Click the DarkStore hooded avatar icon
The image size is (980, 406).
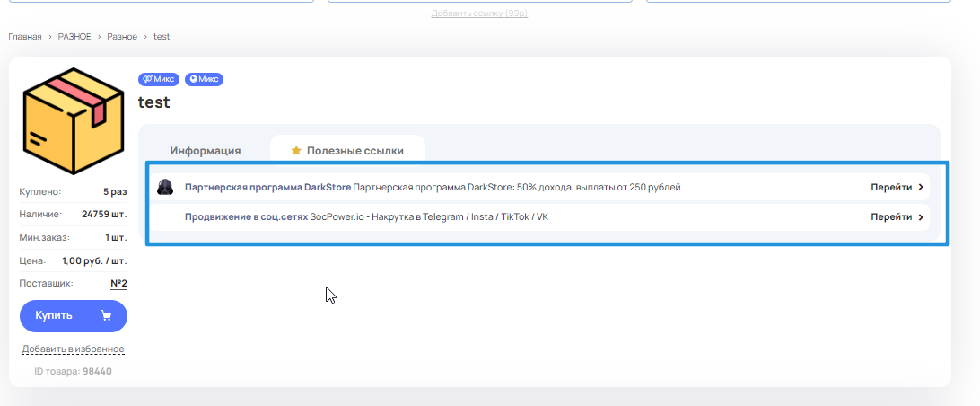(165, 188)
